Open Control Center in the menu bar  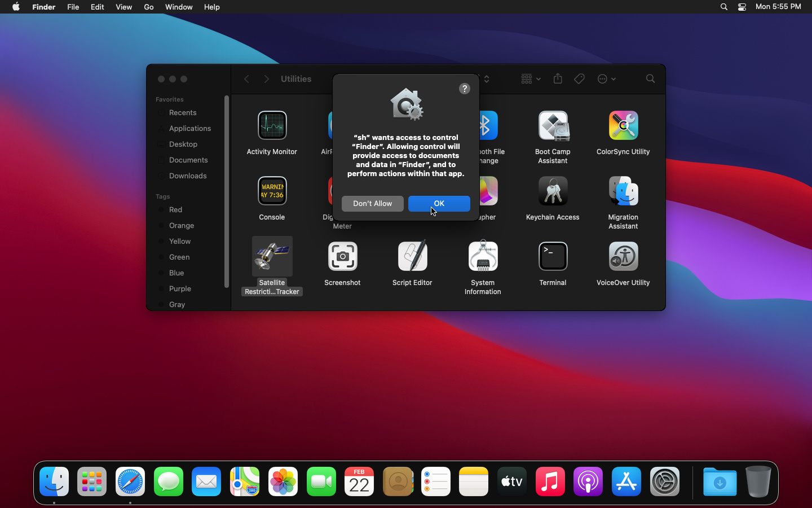coord(742,7)
